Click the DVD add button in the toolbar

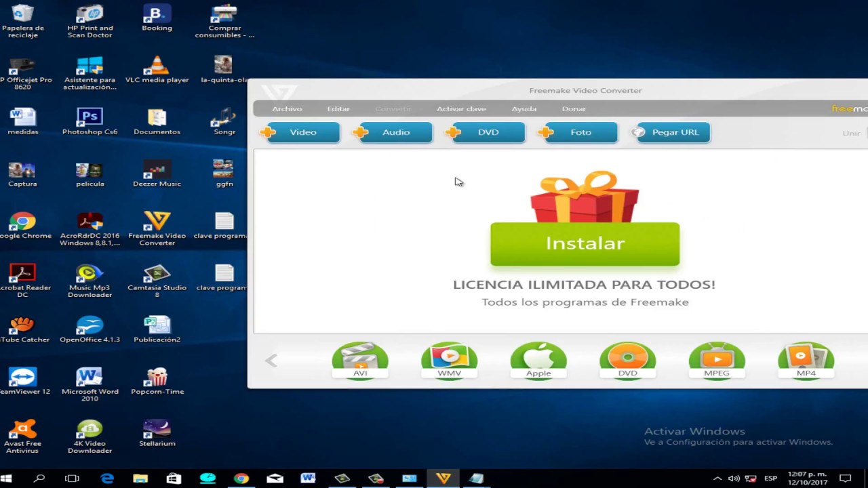tap(485, 132)
